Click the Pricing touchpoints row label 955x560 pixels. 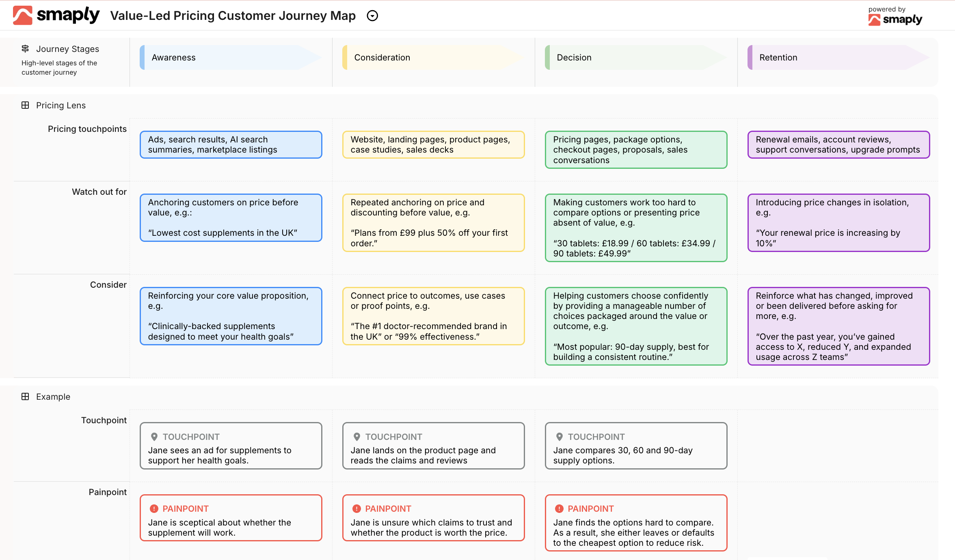(87, 129)
